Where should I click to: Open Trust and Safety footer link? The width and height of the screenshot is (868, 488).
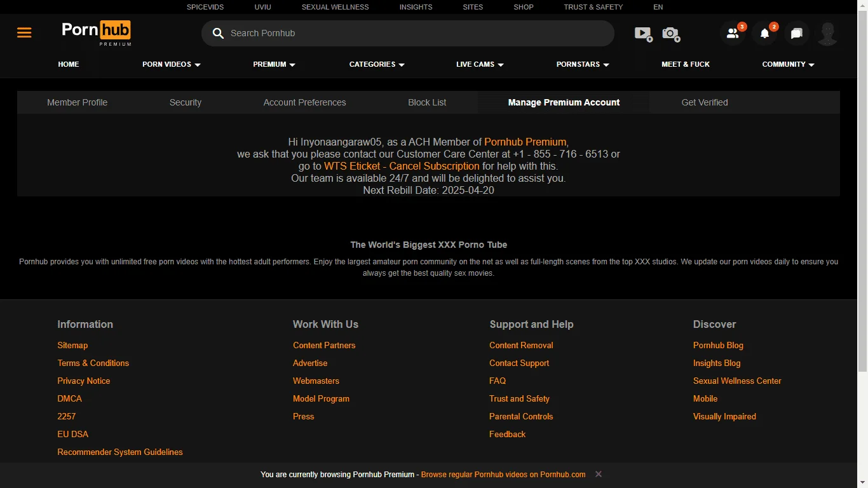[x=519, y=398]
